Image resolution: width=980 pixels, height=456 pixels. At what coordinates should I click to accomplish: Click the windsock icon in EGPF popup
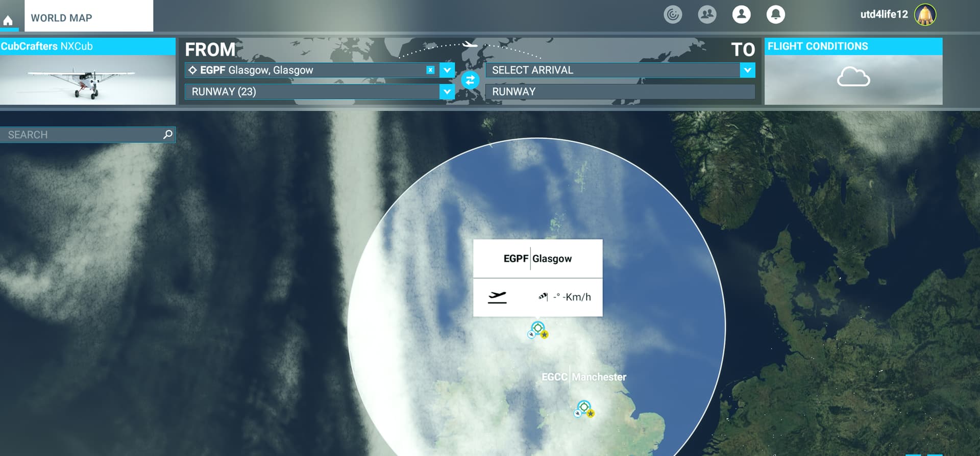coord(544,296)
